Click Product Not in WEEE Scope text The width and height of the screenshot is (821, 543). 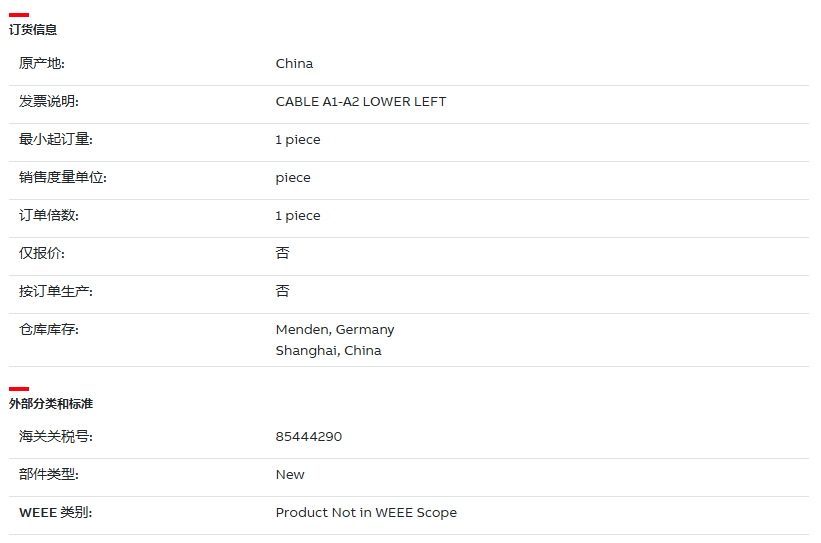point(366,513)
